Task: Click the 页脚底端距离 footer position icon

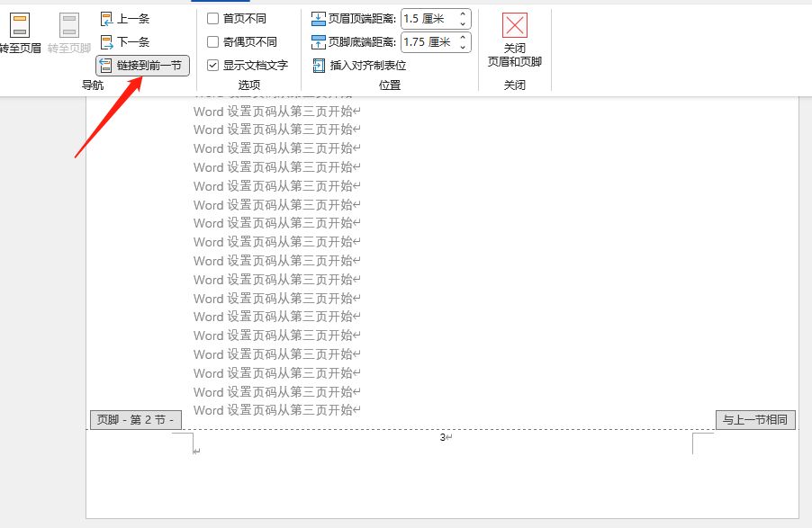Action: click(x=318, y=40)
